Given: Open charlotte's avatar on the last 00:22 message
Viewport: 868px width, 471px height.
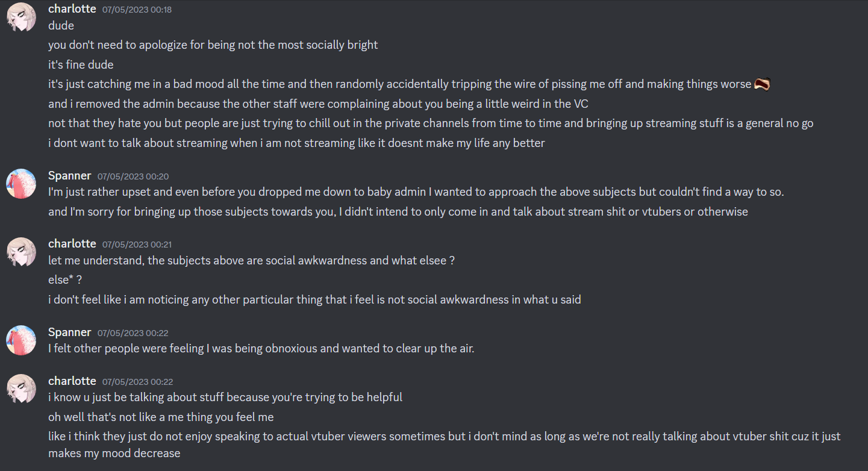Looking at the screenshot, I should pyautogui.click(x=21, y=389).
